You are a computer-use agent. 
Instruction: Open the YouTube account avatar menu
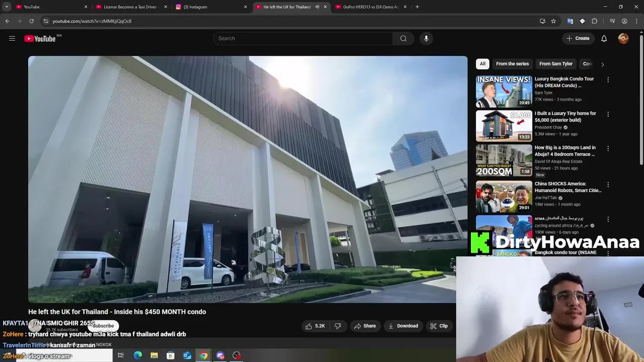pyautogui.click(x=623, y=38)
